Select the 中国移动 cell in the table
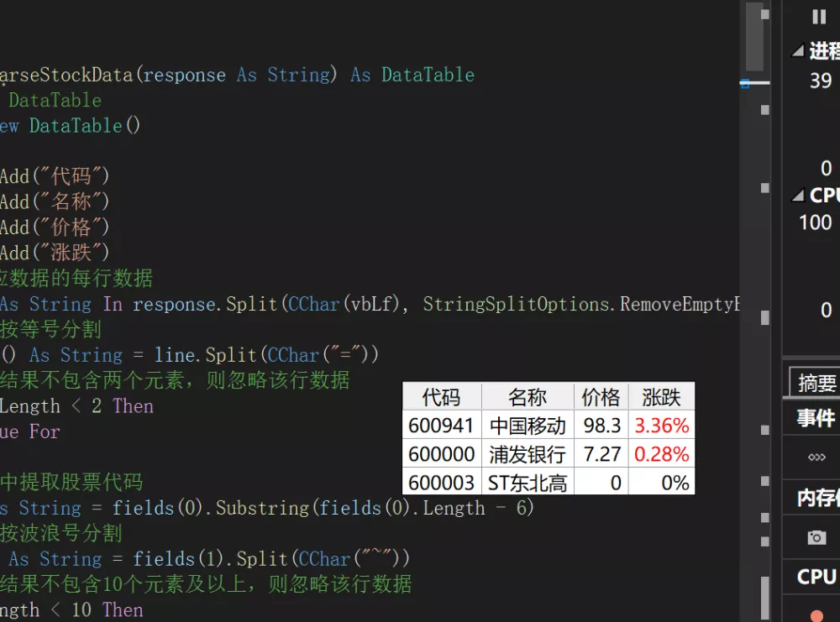The height and width of the screenshot is (622, 840). click(x=528, y=426)
